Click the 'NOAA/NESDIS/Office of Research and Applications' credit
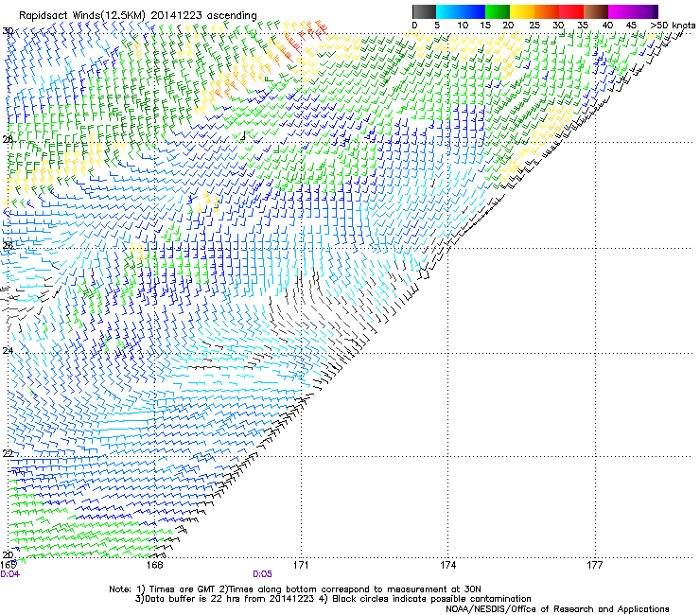The image size is (700, 615). coord(557,609)
